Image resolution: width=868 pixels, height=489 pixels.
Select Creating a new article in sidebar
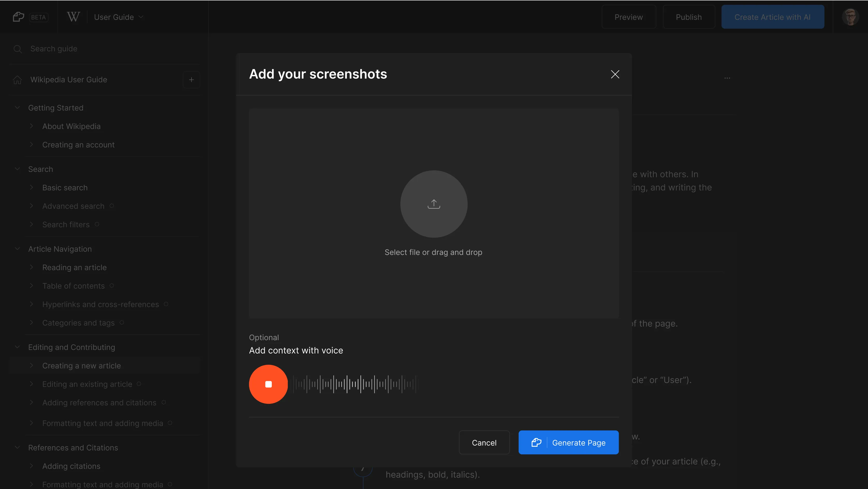click(x=81, y=365)
